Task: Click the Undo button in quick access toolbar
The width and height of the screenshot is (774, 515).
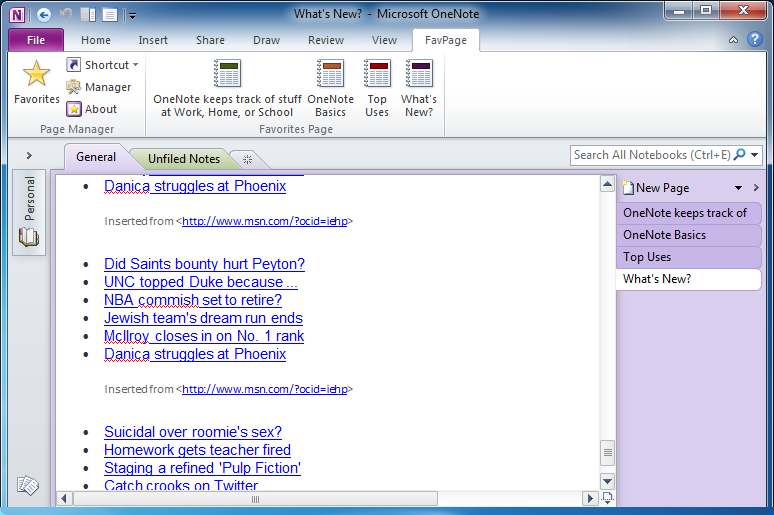Action: pyautogui.click(x=66, y=14)
